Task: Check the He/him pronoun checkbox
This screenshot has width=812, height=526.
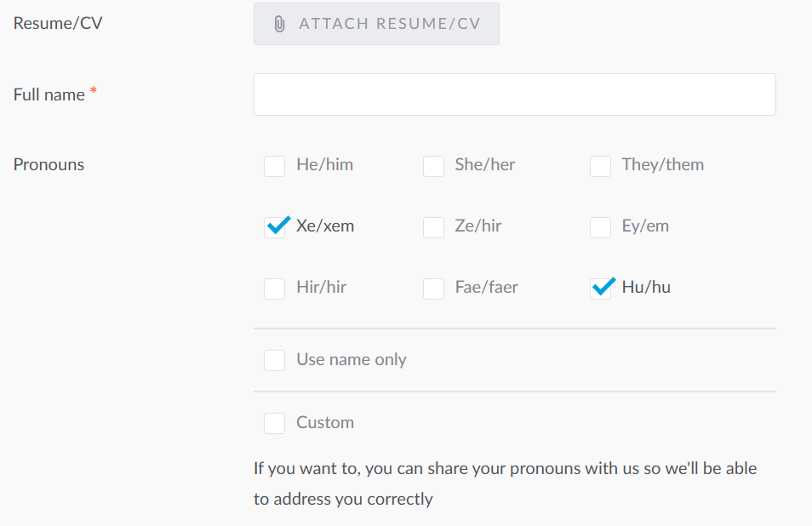Action: tap(274, 166)
